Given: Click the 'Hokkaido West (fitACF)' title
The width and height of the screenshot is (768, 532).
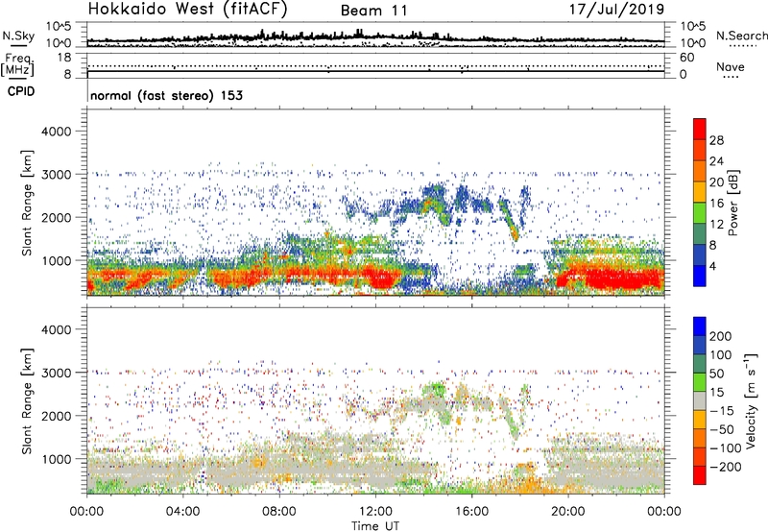Looking at the screenshot, I should tap(187, 10).
